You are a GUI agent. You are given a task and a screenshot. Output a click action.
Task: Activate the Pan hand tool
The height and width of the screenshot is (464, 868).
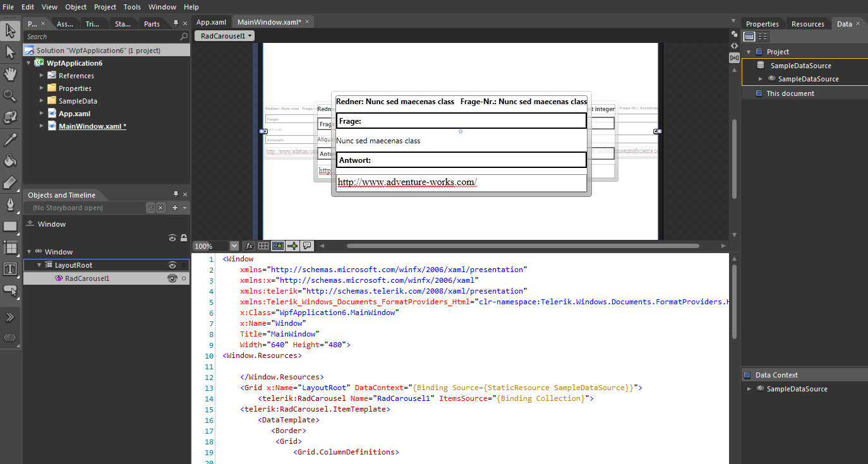coord(10,74)
